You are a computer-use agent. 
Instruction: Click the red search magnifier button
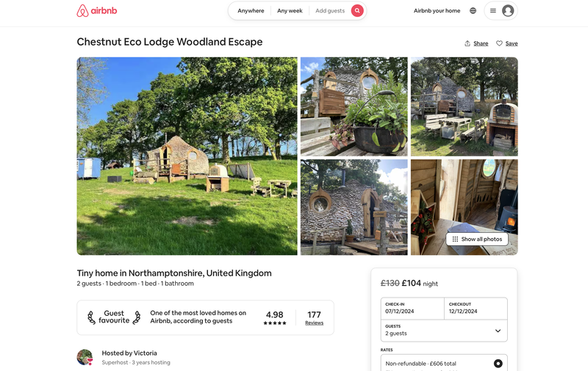point(357,10)
